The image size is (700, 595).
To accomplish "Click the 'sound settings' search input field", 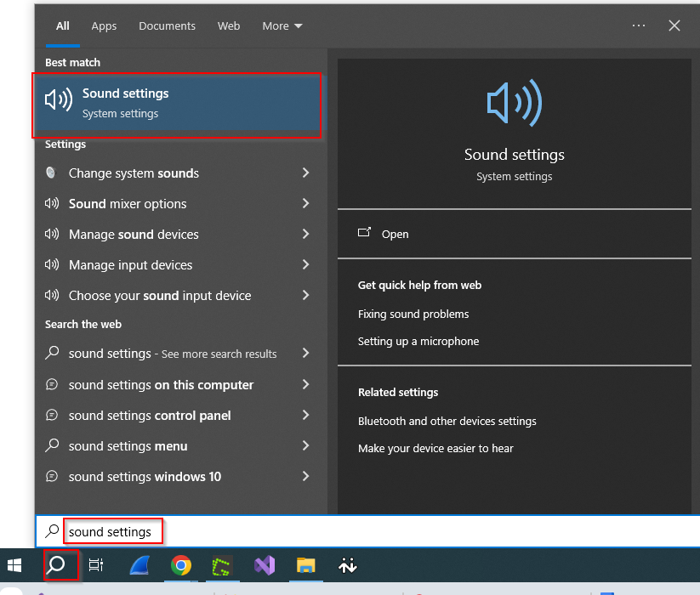I will pos(367,531).
